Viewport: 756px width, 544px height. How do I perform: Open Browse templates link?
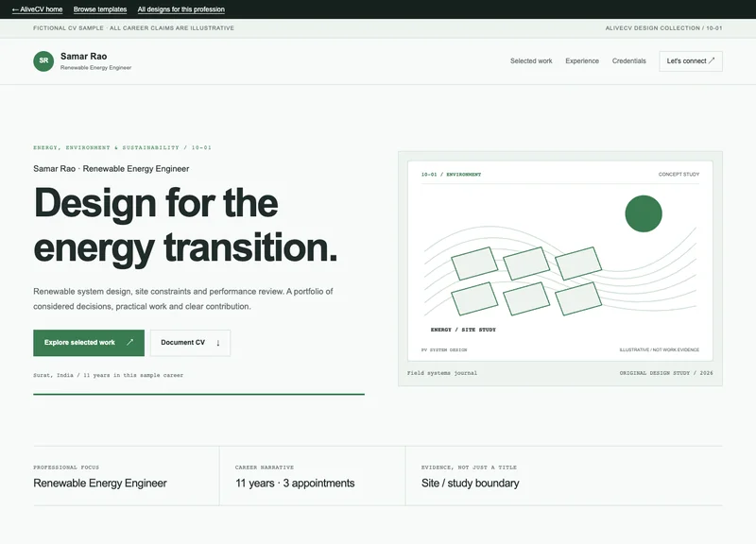(100, 9)
